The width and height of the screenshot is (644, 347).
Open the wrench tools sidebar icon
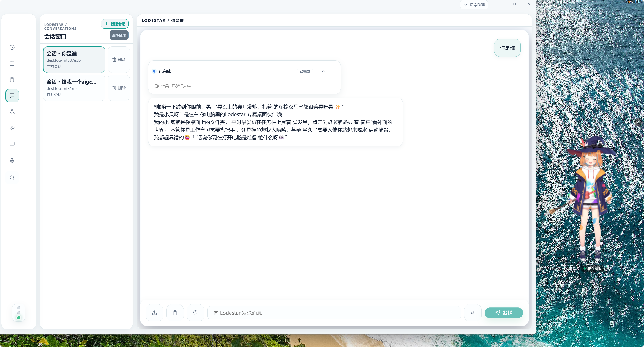12,128
